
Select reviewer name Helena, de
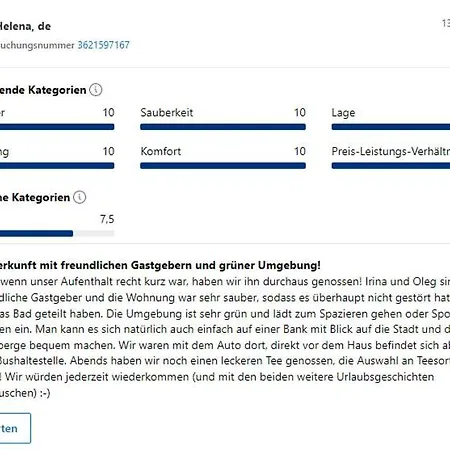pyautogui.click(x=25, y=26)
